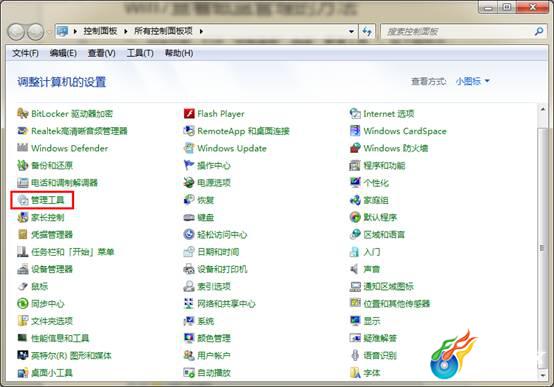Click the 凭据管理器 icon
Image resolution: width=554 pixels, height=387 pixels.
click(23, 234)
